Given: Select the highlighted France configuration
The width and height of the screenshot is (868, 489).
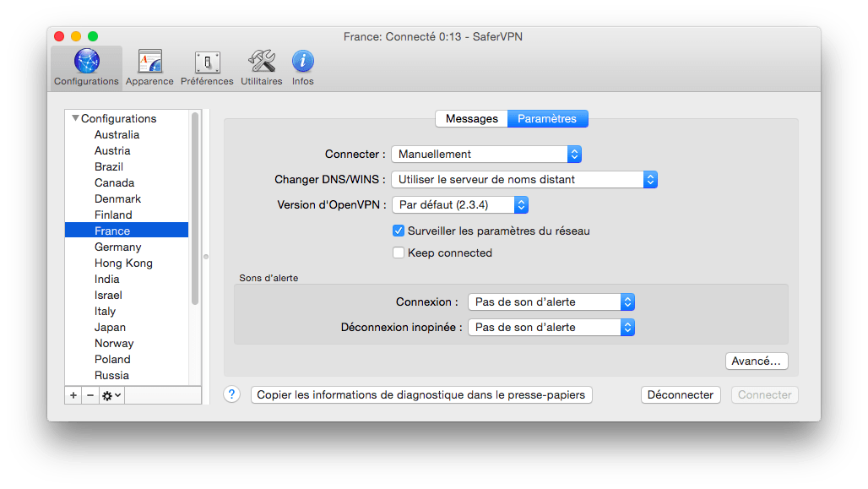Looking at the screenshot, I should pos(127,231).
